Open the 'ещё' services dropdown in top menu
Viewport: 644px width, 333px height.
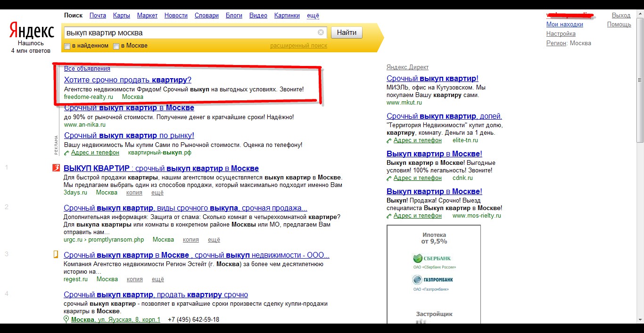pyautogui.click(x=313, y=16)
